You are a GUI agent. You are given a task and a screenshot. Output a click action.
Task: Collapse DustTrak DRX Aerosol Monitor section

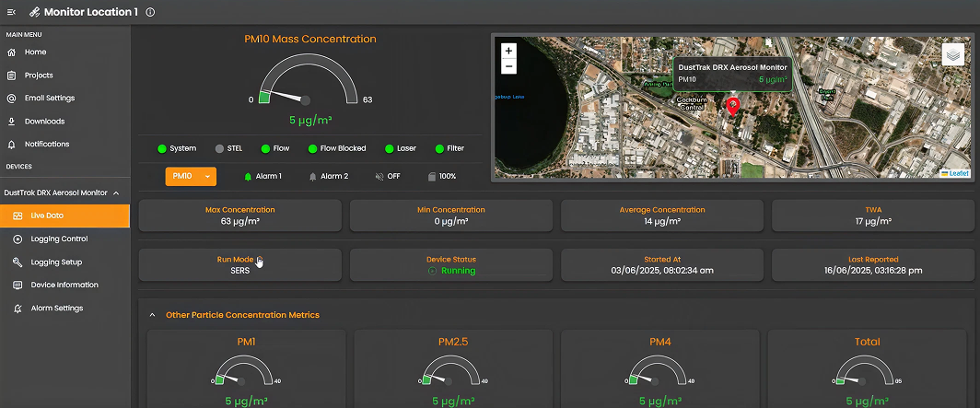[x=116, y=192]
